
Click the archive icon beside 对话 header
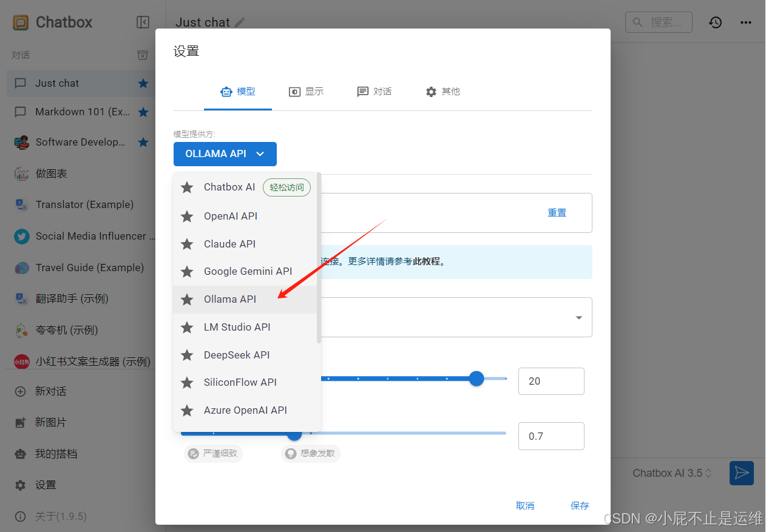tap(143, 55)
